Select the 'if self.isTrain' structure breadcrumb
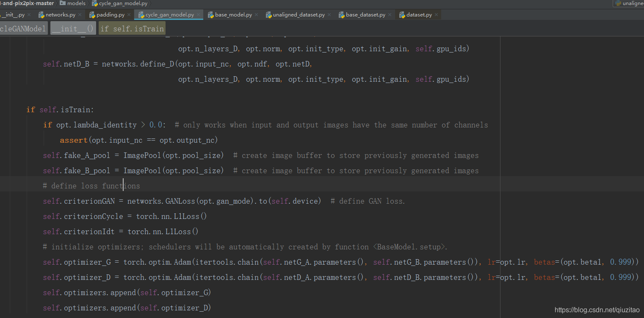The width and height of the screenshot is (644, 318). [x=132, y=29]
